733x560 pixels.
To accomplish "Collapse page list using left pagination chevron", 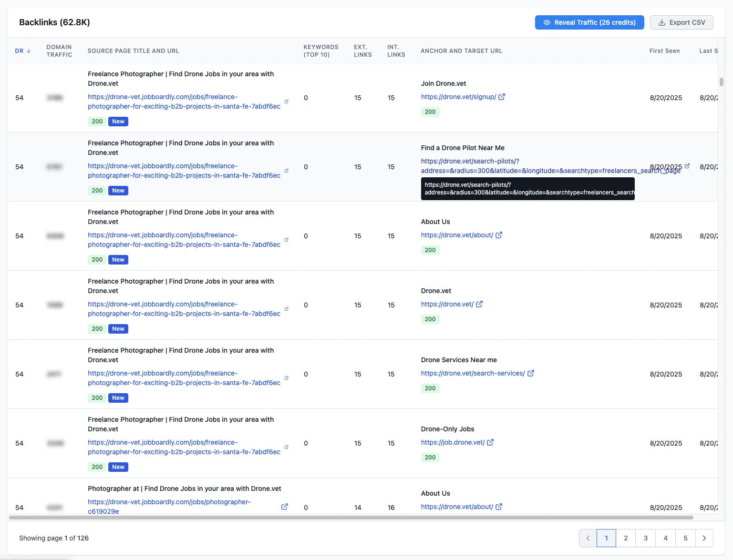I will (588, 538).
